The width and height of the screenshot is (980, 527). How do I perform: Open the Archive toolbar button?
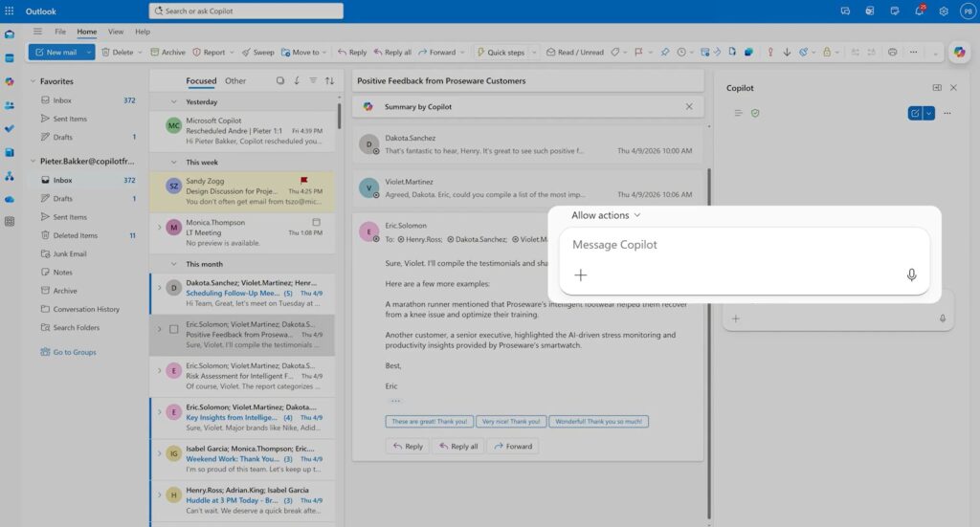point(167,53)
